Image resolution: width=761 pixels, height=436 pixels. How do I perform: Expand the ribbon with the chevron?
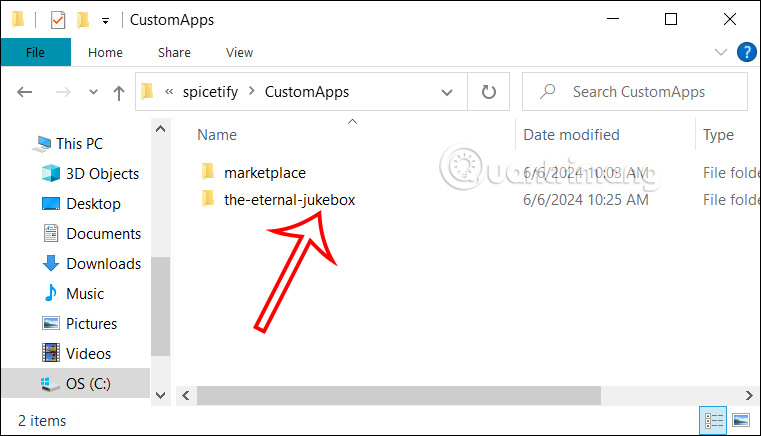[x=721, y=52]
